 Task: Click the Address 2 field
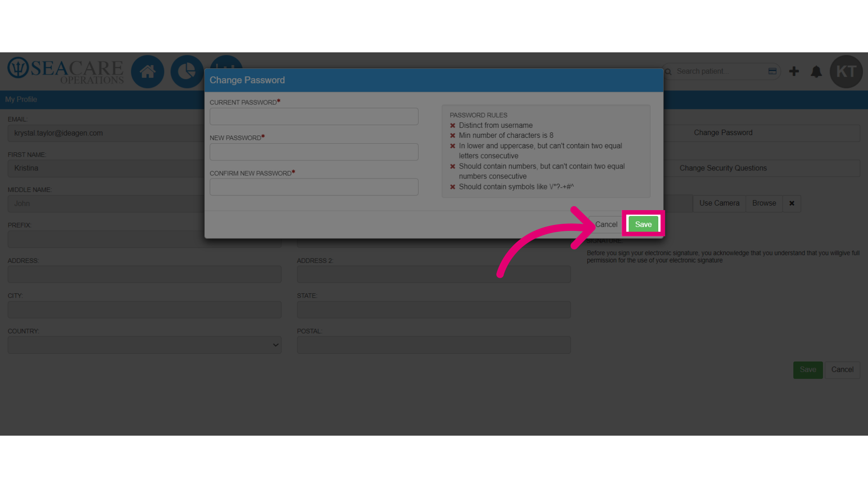[x=434, y=274]
